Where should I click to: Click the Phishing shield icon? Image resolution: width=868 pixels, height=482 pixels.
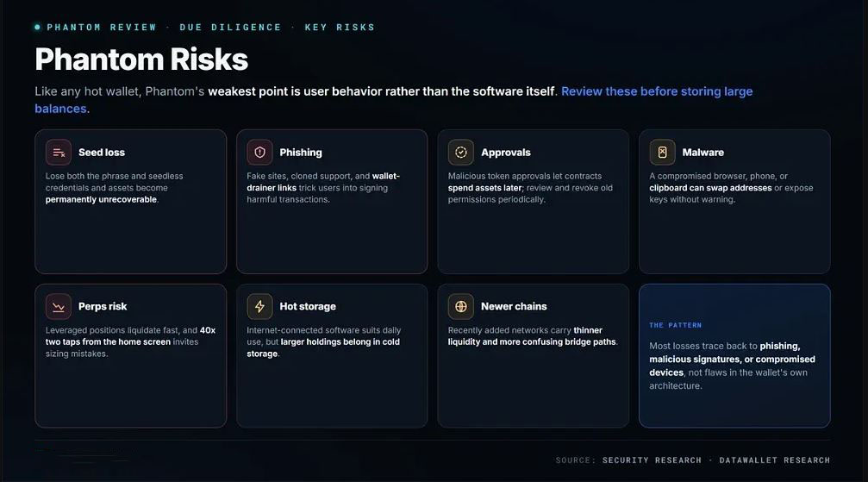tap(259, 153)
